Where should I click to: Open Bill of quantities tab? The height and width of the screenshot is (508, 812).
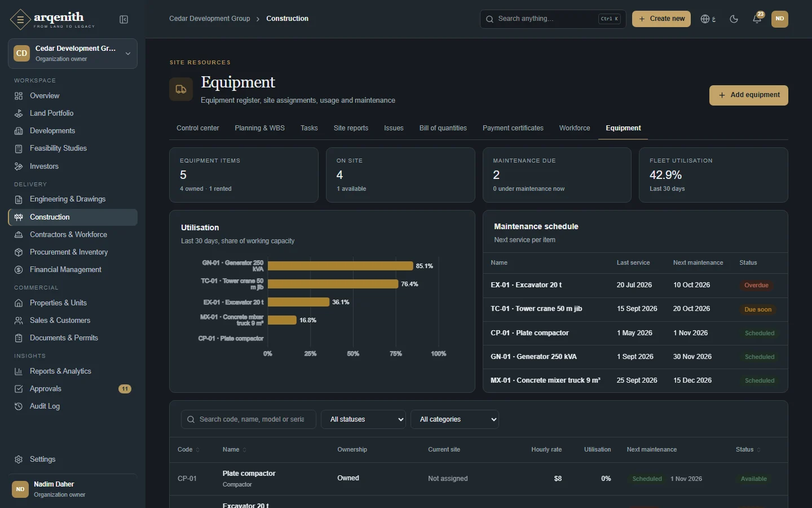tap(443, 128)
